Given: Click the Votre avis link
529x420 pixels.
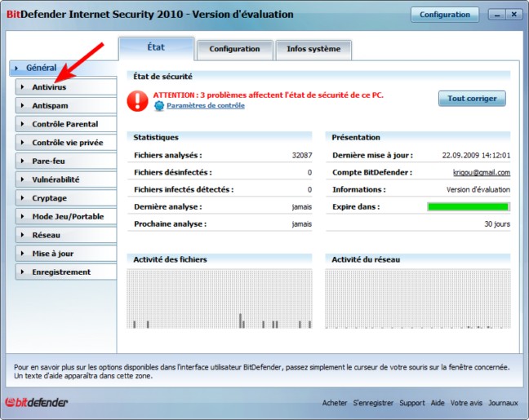Looking at the screenshot, I should 466,403.
